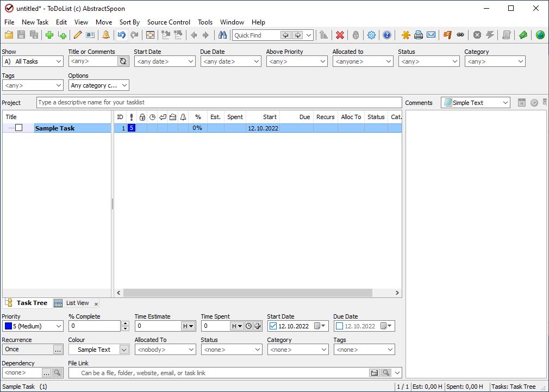This screenshot has height=392, width=549.
Task: Open the New Task menu
Action: [x=35, y=22]
